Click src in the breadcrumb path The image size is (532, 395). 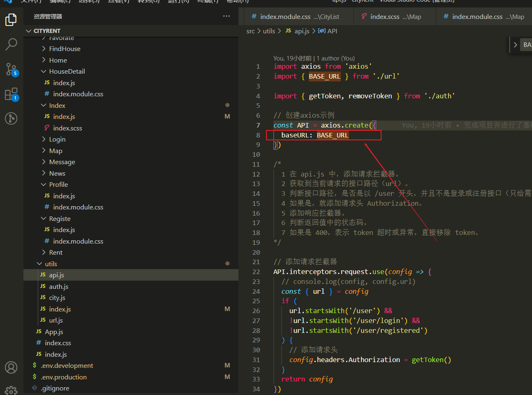click(250, 31)
